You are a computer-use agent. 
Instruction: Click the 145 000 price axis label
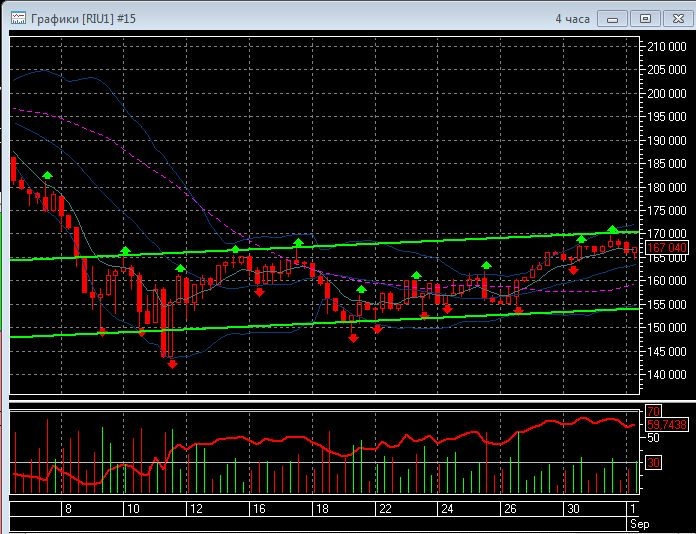(666, 352)
